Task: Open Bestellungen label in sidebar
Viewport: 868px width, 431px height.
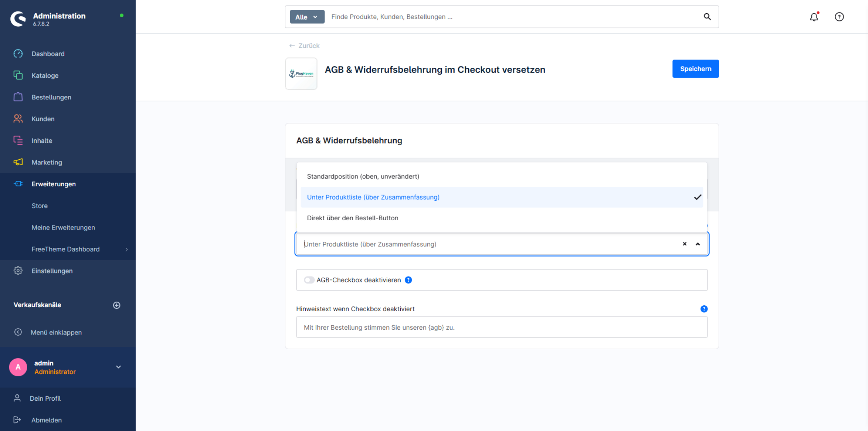Action: (51, 97)
